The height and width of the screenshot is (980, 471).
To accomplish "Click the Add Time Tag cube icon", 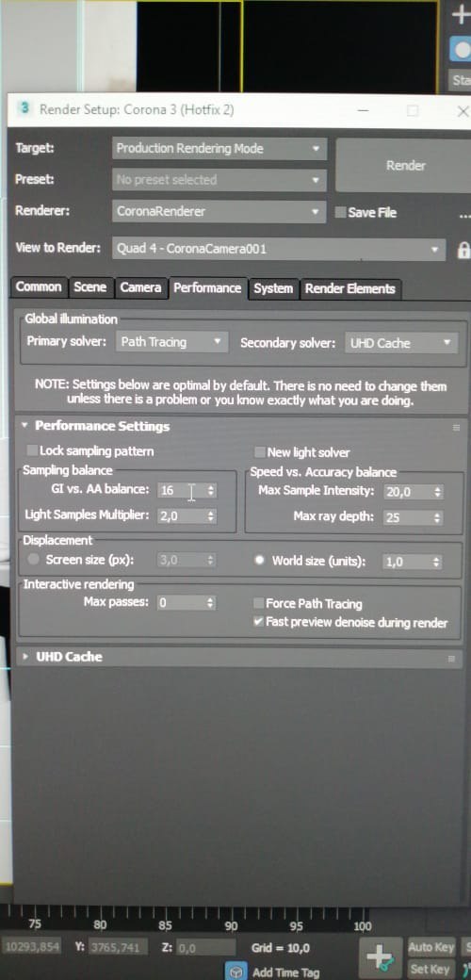I will pos(236,972).
